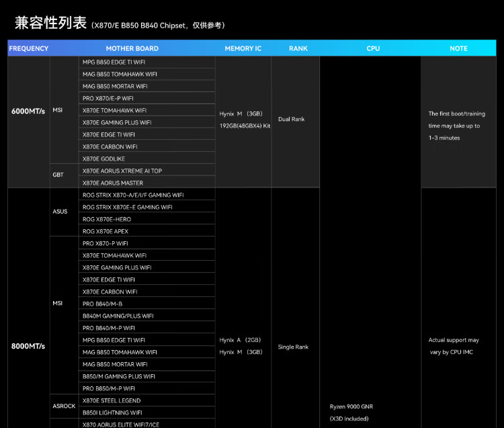Select the X870E AORUS MASTER row
Image resolution: width=504 pixels, height=428 pixels.
point(113,183)
